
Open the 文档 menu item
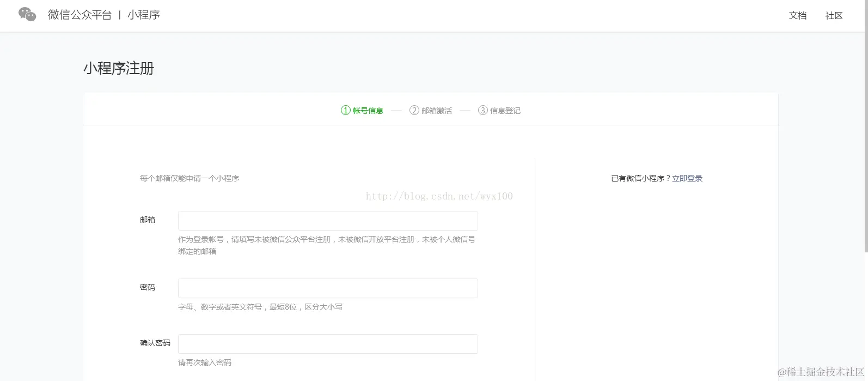[x=797, y=16]
